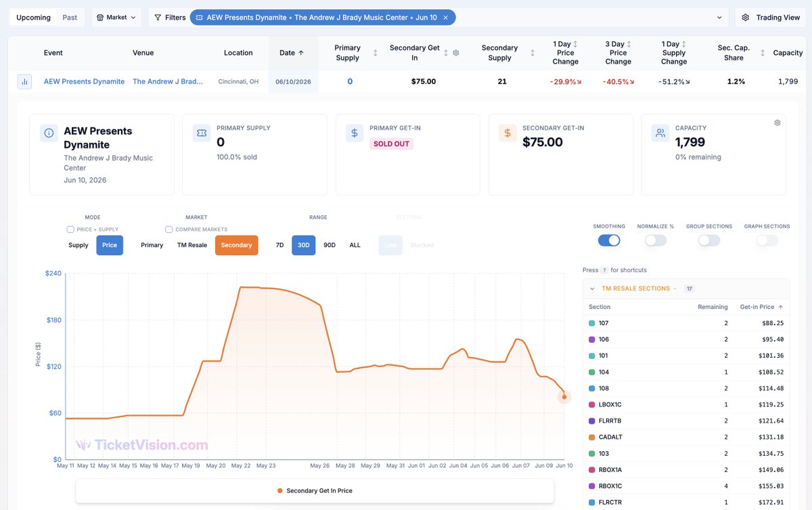Image resolution: width=812 pixels, height=510 pixels.
Task: Set range to 7D
Action: [x=280, y=245]
